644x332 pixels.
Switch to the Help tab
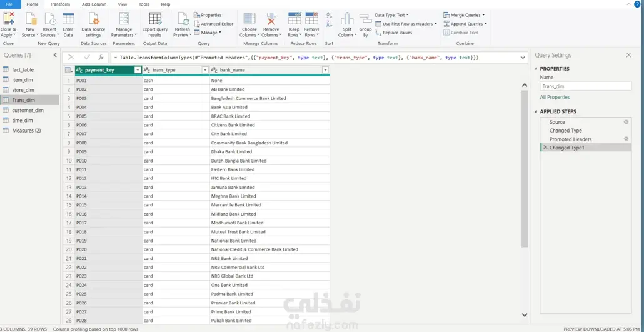point(166,4)
